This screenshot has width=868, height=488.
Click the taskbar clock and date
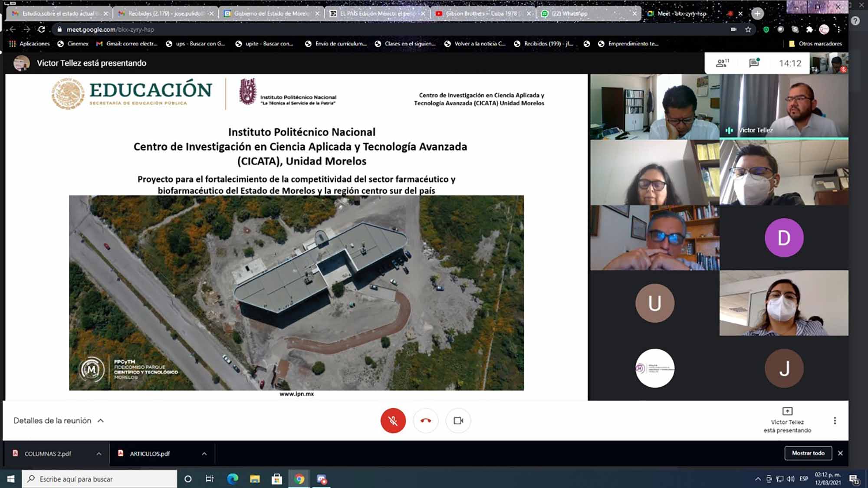[828, 479]
